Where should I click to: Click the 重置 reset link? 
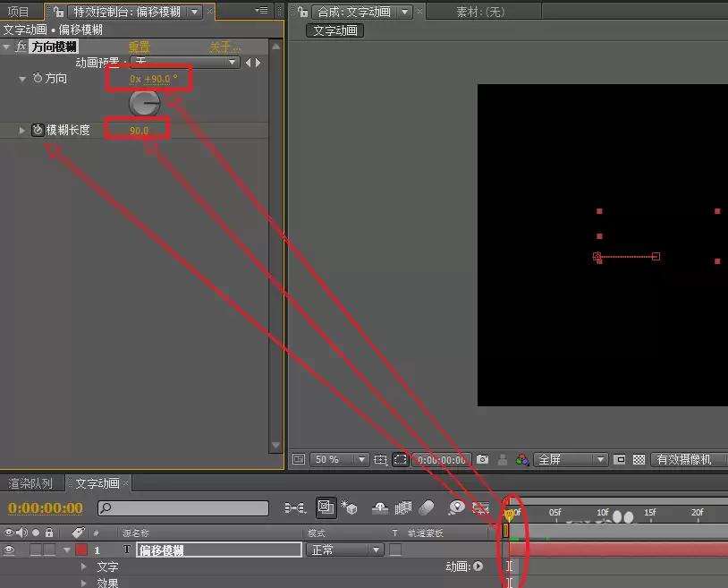coord(139,47)
